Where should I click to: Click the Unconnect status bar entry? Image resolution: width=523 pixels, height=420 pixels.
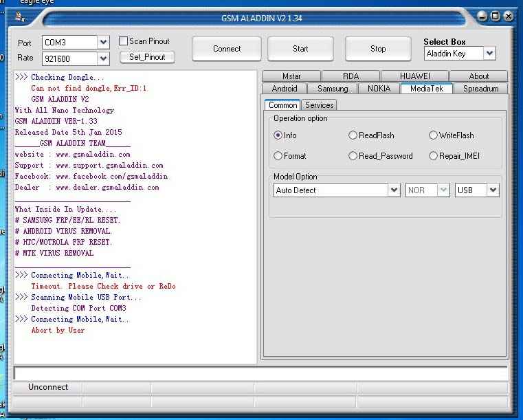click(x=48, y=387)
